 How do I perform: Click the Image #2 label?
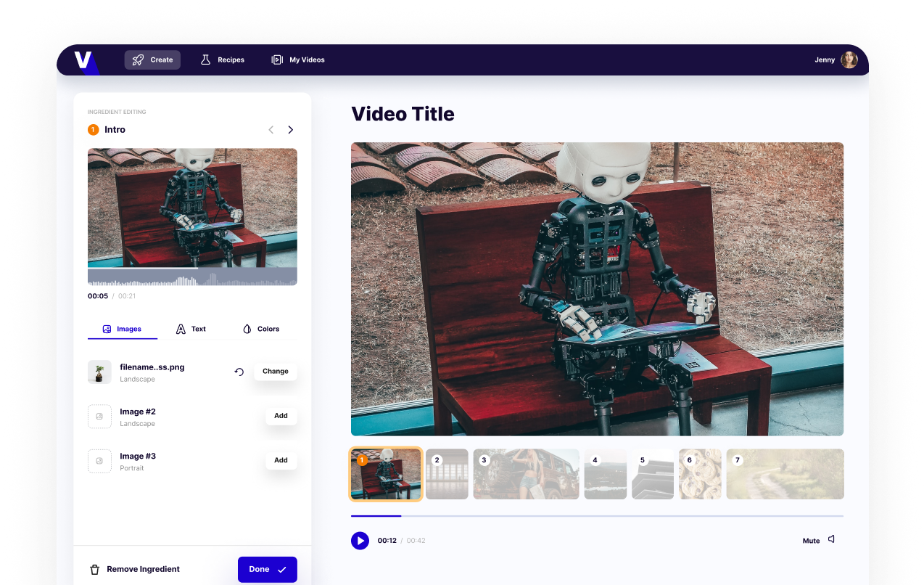(x=138, y=412)
